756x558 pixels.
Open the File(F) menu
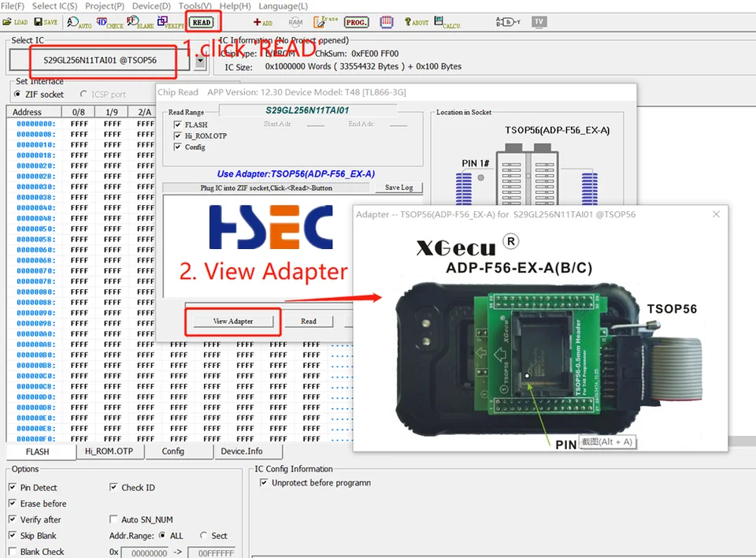(13, 6)
